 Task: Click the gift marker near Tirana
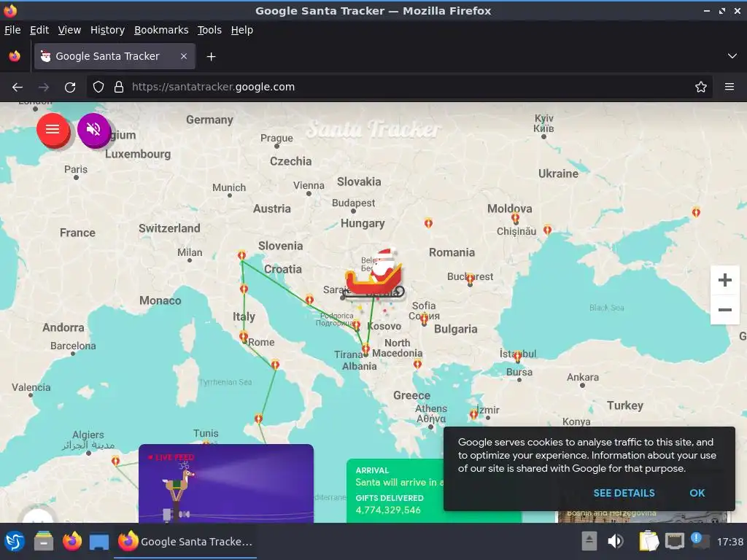(365, 349)
